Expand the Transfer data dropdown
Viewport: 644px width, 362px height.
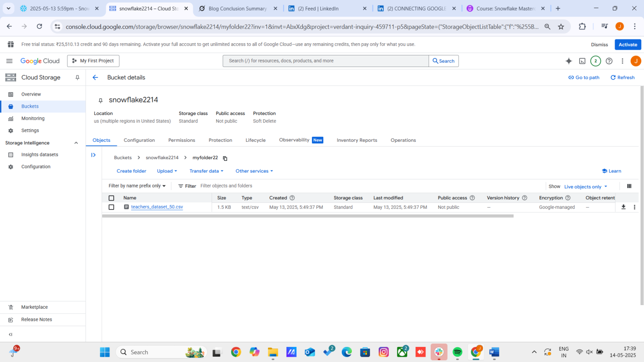point(206,171)
